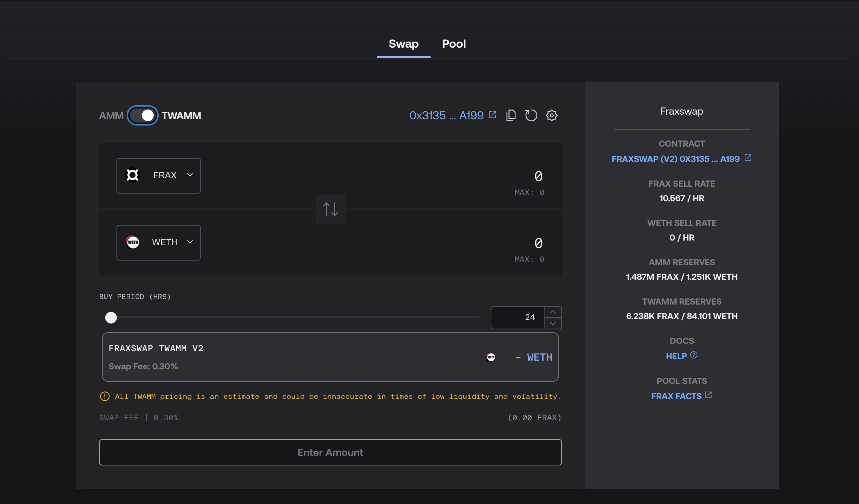The height and width of the screenshot is (504, 859).
Task: Click the '- WETH' output label
Action: [x=534, y=357]
